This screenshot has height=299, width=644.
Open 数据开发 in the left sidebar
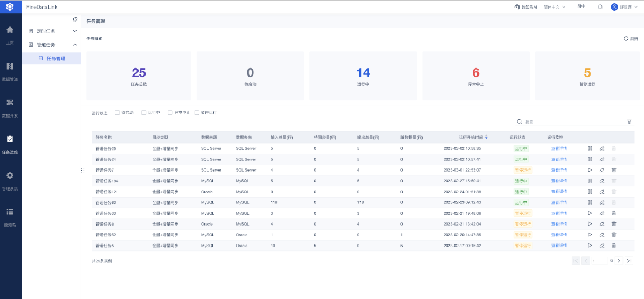(10, 108)
